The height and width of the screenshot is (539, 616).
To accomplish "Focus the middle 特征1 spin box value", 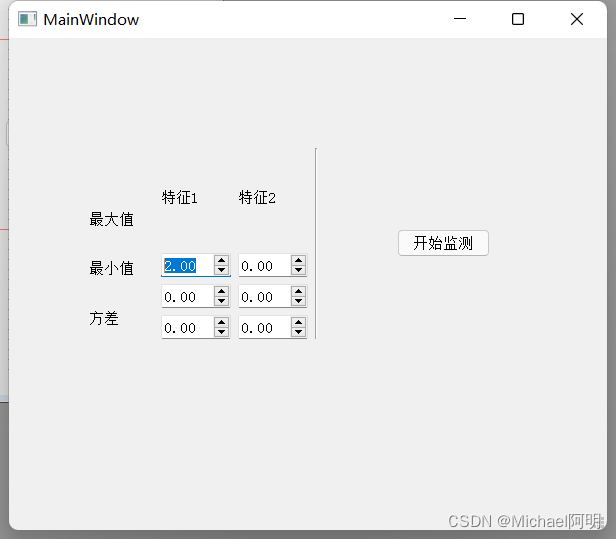I will (188, 296).
